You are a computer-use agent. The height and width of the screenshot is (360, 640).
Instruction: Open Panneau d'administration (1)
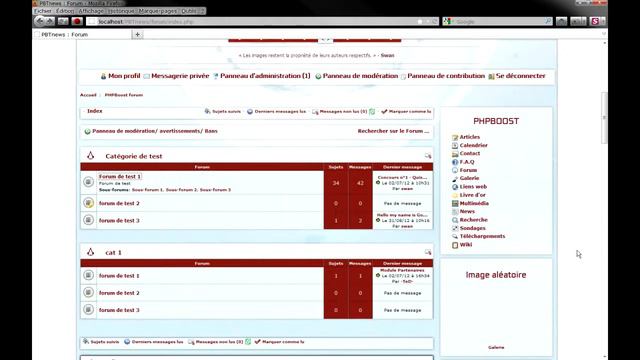click(265, 76)
